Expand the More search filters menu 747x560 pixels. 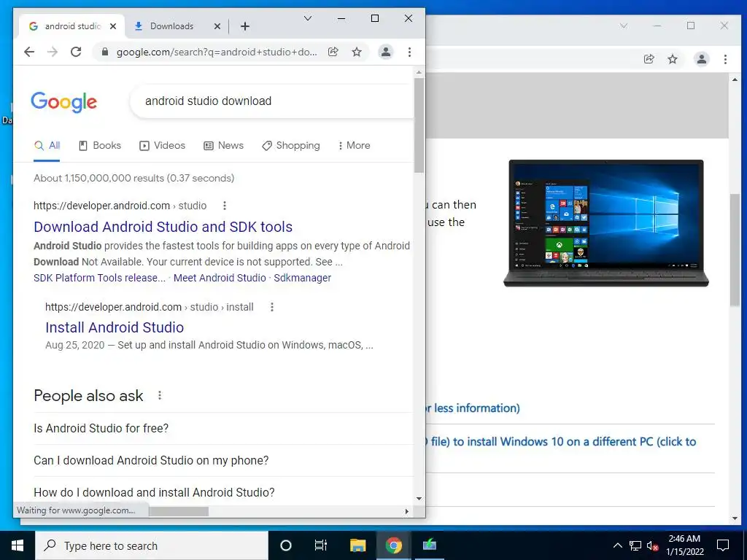click(x=354, y=146)
